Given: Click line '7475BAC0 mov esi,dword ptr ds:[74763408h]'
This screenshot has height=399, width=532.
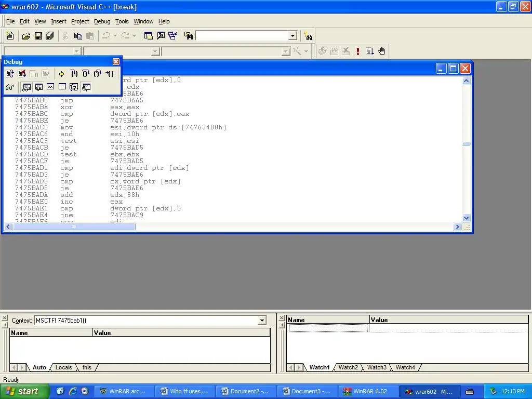Looking at the screenshot, I should click(x=121, y=127).
